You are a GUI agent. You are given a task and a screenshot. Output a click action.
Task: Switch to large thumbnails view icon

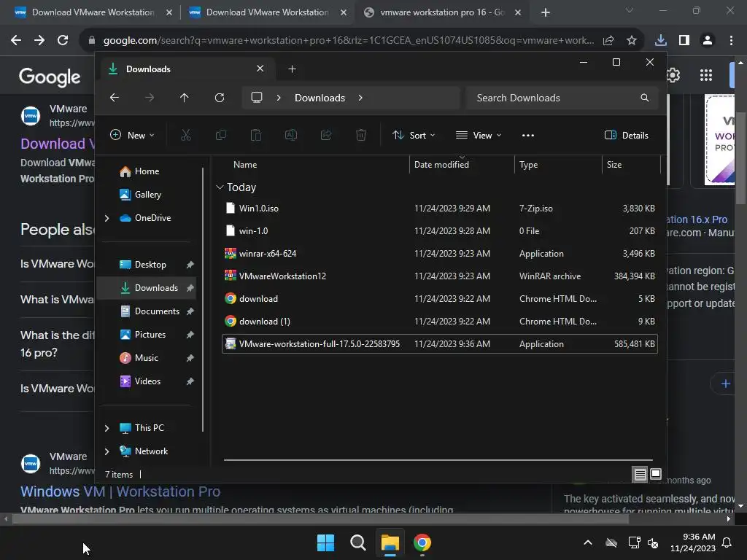pos(656,474)
